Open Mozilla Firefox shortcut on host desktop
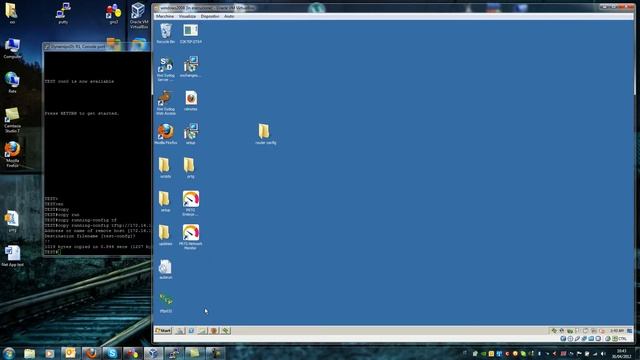The height and width of the screenshot is (360, 640). click(12, 154)
